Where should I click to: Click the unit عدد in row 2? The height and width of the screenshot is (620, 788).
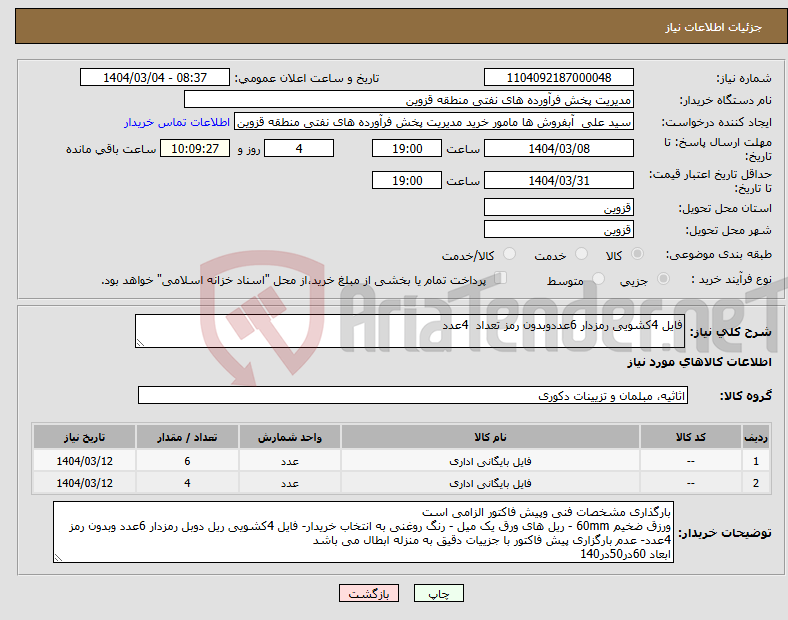(290, 483)
